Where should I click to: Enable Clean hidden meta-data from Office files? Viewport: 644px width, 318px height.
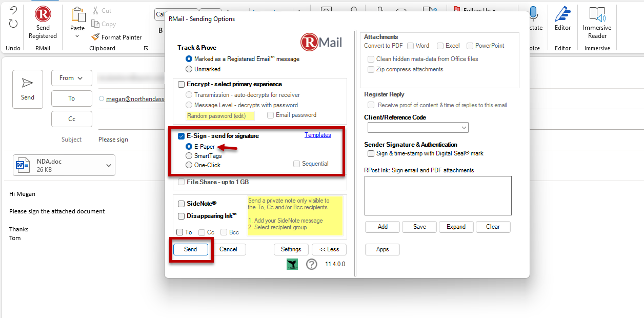(x=371, y=59)
